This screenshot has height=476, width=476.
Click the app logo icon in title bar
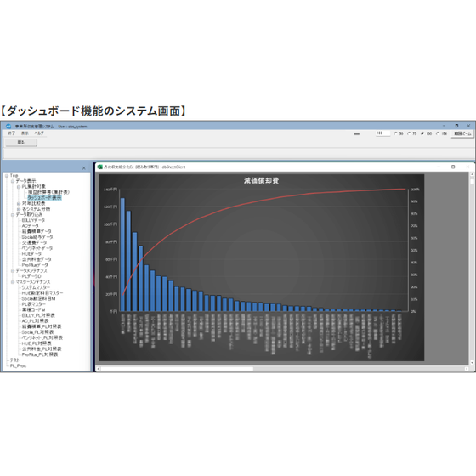point(8,126)
